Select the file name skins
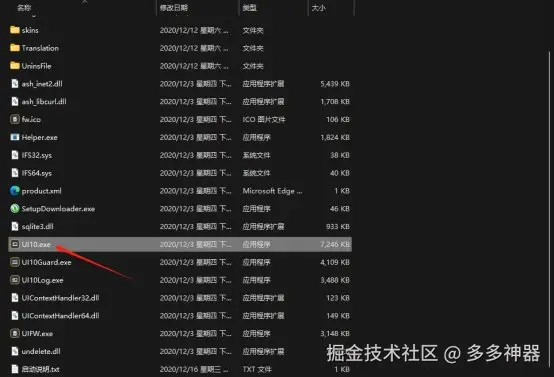 [30, 30]
